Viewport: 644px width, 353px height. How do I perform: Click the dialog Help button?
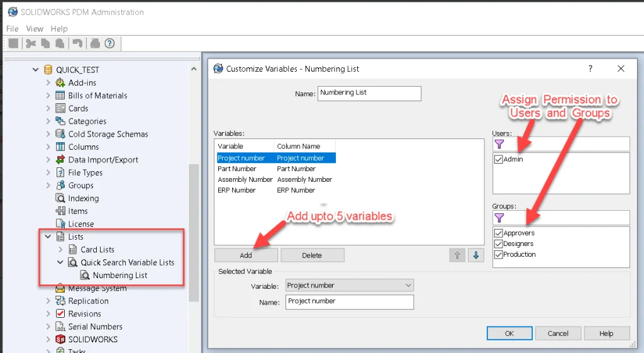(x=606, y=333)
